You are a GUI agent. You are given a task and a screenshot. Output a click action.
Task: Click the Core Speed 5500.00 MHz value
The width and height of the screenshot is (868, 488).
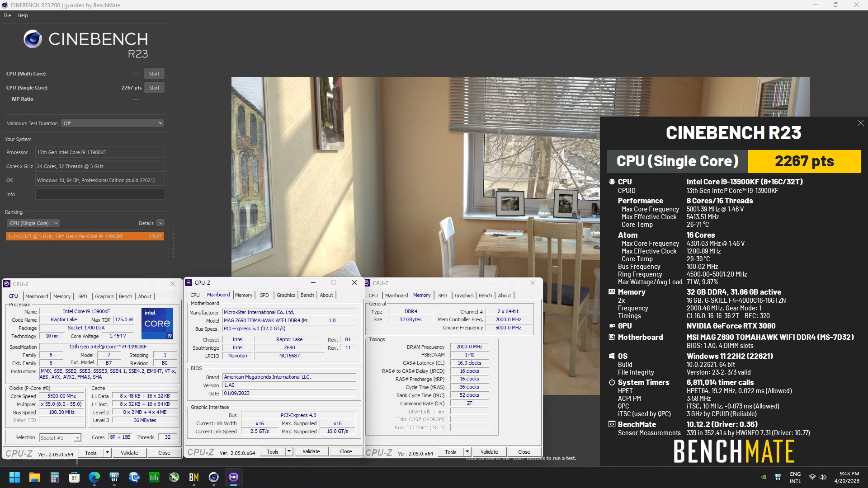tap(61, 396)
